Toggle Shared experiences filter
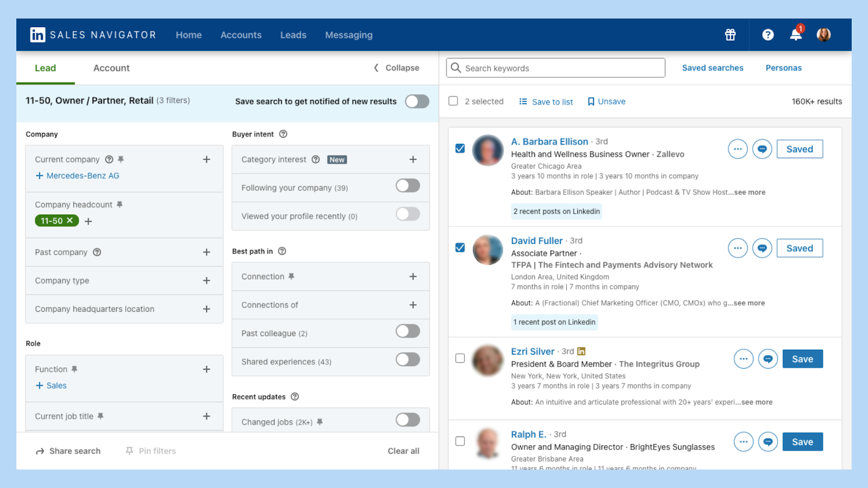 tap(408, 359)
